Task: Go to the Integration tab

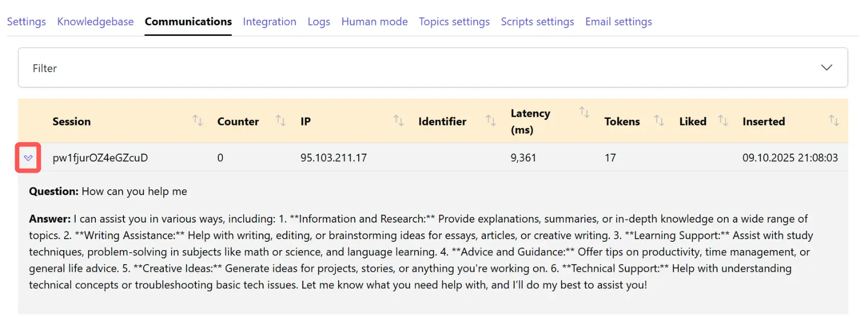Action: coord(270,22)
